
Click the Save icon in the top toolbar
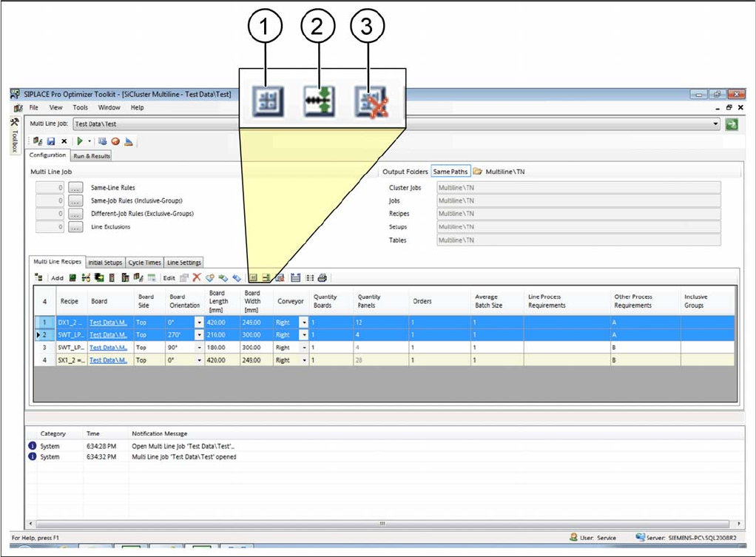[x=51, y=141]
